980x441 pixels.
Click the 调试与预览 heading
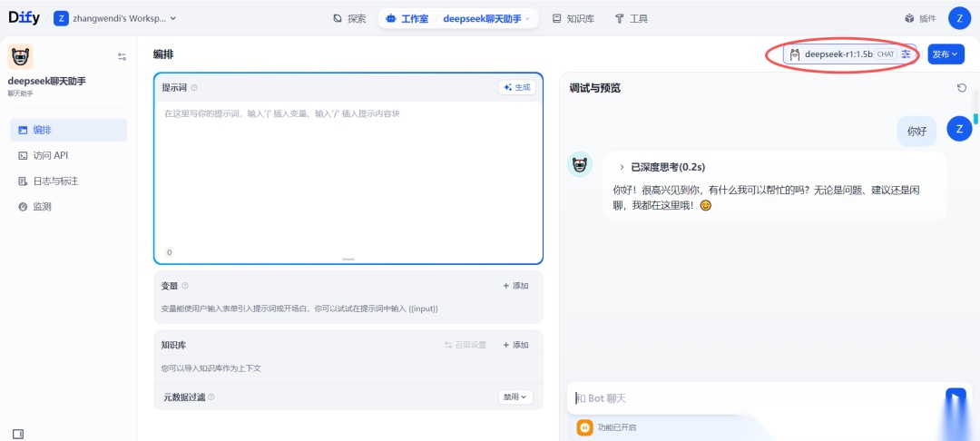tap(594, 88)
